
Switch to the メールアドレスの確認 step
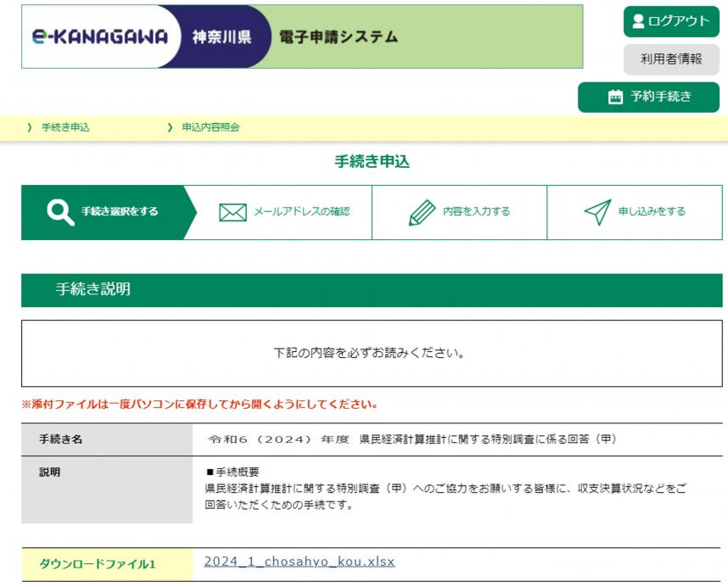point(280,212)
